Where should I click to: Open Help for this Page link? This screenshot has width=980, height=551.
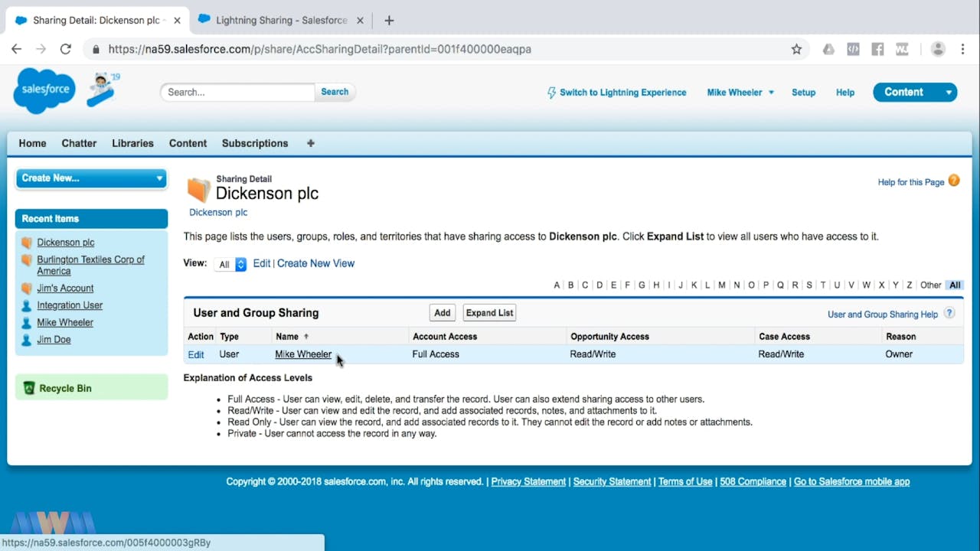click(x=911, y=182)
